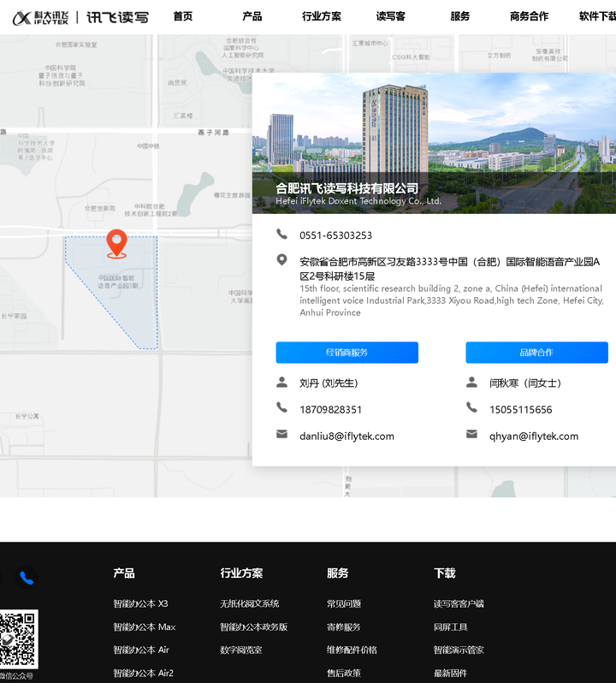The height and width of the screenshot is (683, 616).
Task: Click the 行业方案 footer column heading
Action: (241, 573)
